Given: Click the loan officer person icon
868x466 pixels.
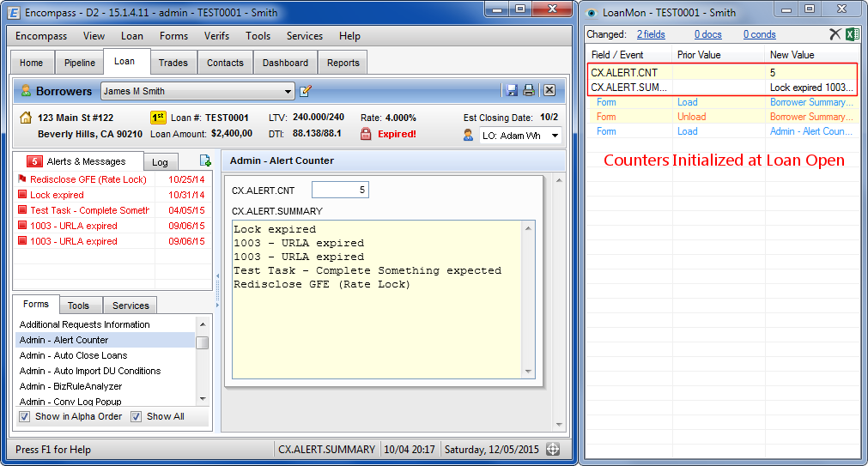Looking at the screenshot, I should point(468,135).
